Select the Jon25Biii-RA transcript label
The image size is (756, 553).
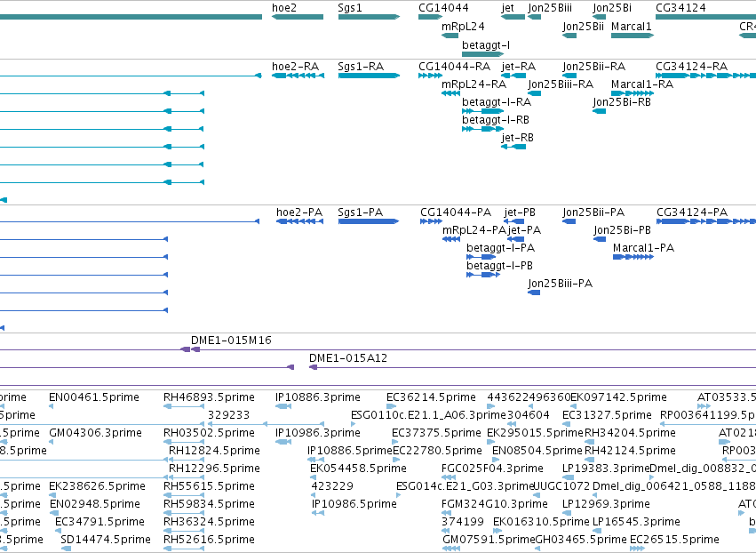coord(561,84)
